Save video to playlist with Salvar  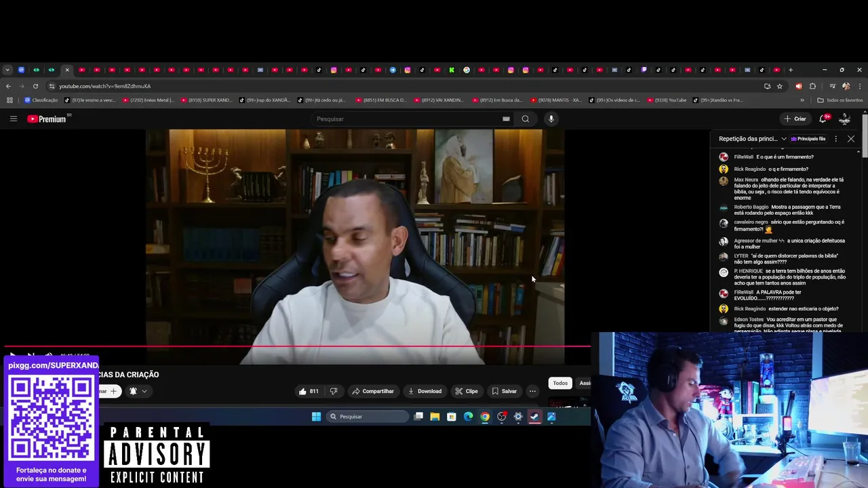(505, 391)
